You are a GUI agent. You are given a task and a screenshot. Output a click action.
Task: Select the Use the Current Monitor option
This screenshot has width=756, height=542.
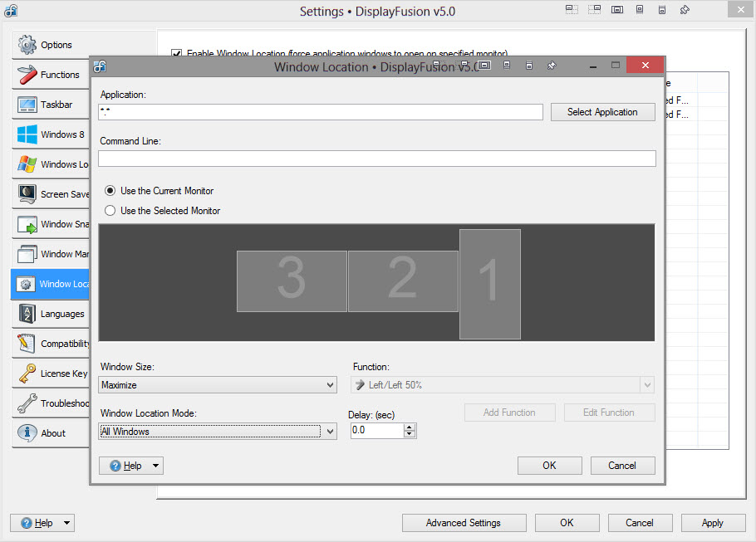(x=110, y=191)
